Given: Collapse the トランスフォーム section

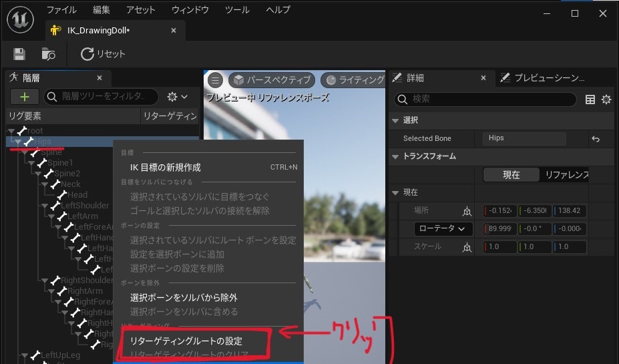Looking at the screenshot, I should pyautogui.click(x=395, y=156).
